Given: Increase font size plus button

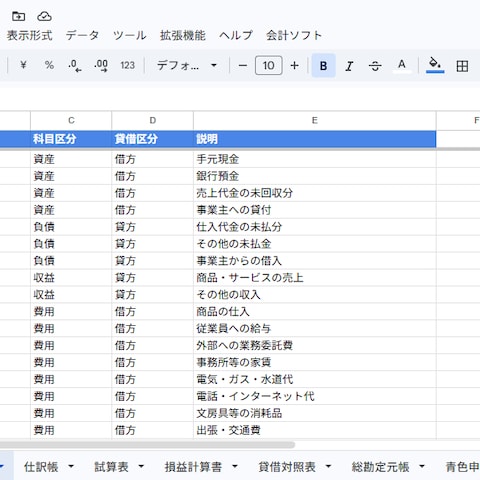Looking at the screenshot, I should point(294,65).
